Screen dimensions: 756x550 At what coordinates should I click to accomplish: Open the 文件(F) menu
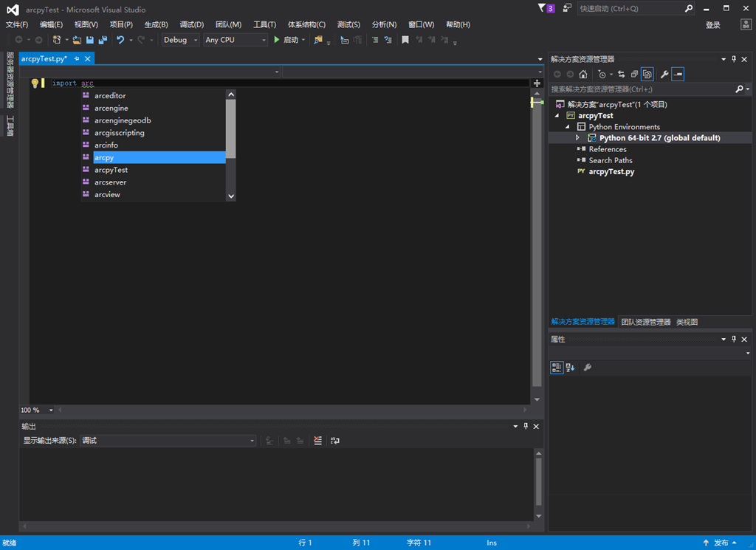coord(17,24)
